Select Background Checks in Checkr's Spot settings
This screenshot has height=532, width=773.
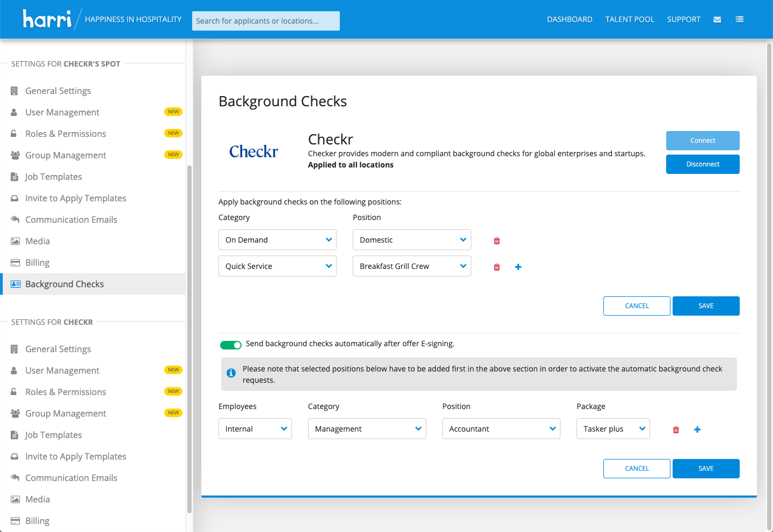93,284
